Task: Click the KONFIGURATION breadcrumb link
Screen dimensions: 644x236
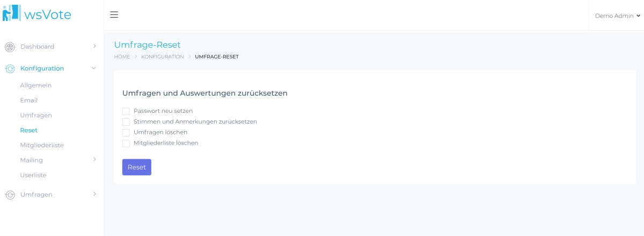Action: pyautogui.click(x=163, y=56)
